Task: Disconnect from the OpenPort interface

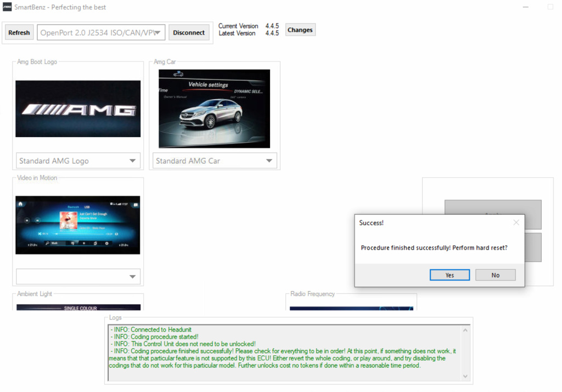Action: pos(189,32)
